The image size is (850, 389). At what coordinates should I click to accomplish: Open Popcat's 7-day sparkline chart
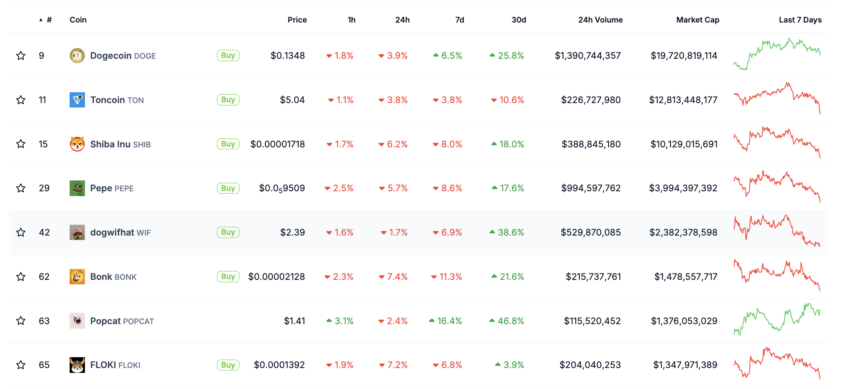777,320
